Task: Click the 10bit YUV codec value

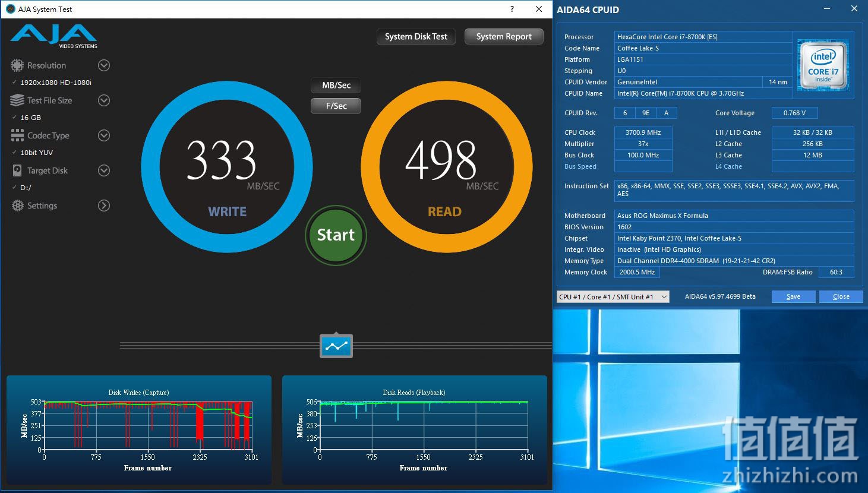Action: (37, 153)
